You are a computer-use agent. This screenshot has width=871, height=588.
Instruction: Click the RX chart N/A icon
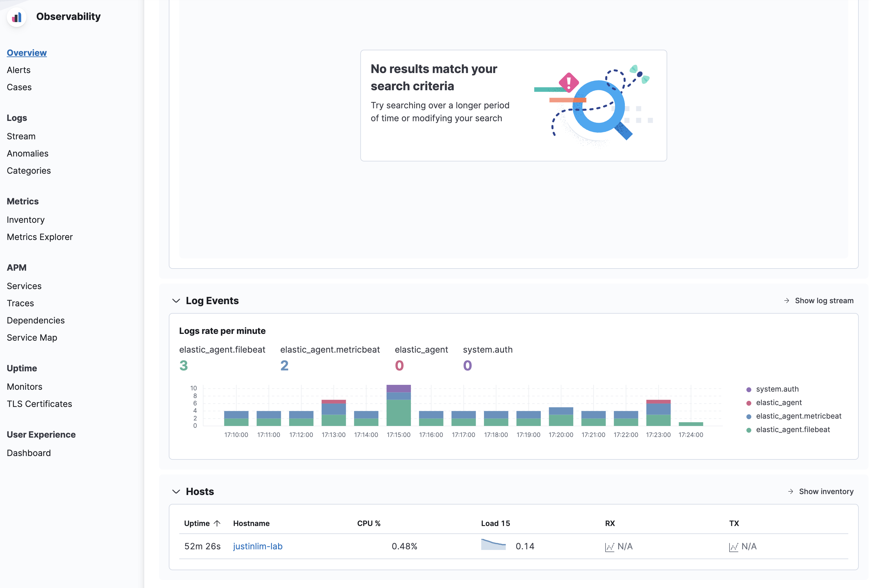pos(610,547)
